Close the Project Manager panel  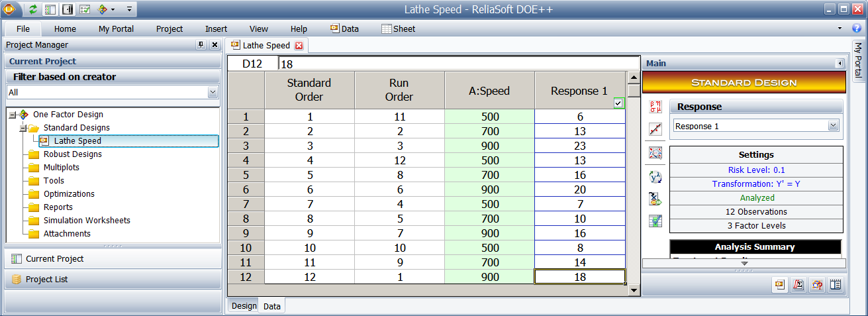215,45
